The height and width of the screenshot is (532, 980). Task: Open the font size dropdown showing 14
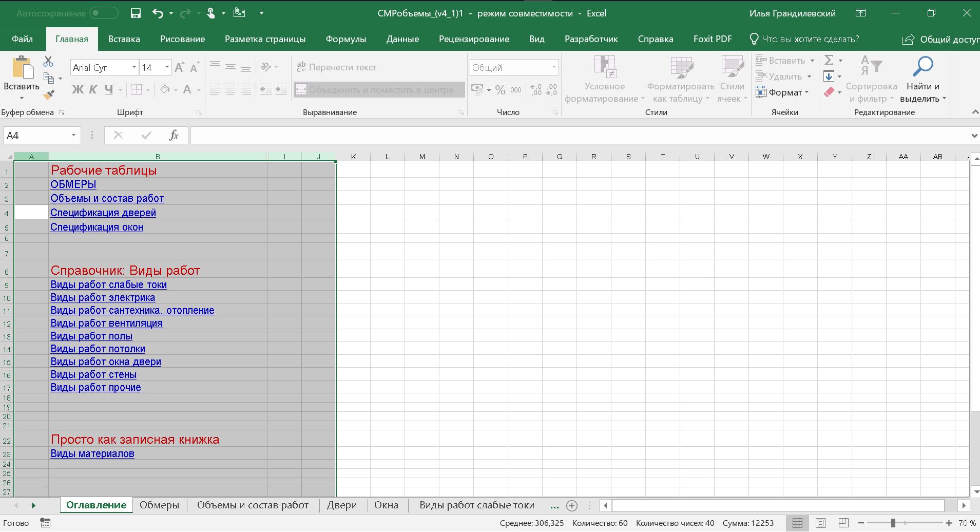(x=167, y=67)
